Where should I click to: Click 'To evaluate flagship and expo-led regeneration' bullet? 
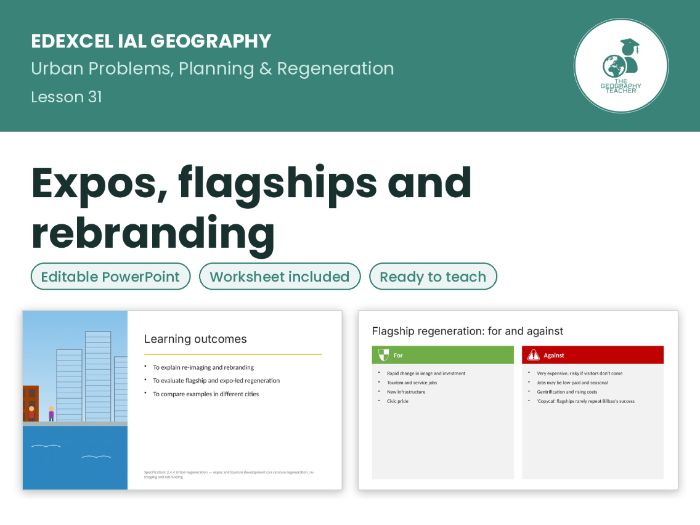(x=217, y=381)
